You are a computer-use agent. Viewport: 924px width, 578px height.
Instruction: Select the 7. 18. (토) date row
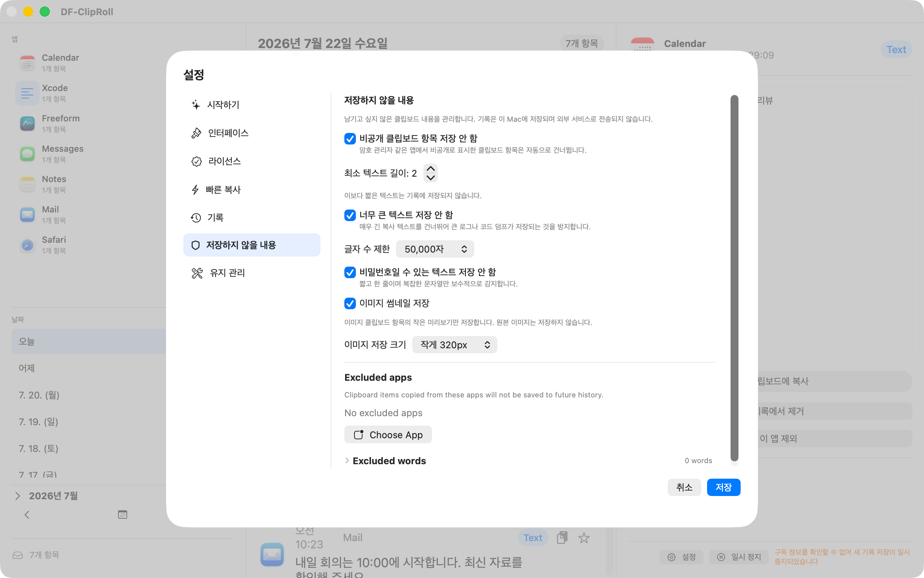[x=88, y=448]
